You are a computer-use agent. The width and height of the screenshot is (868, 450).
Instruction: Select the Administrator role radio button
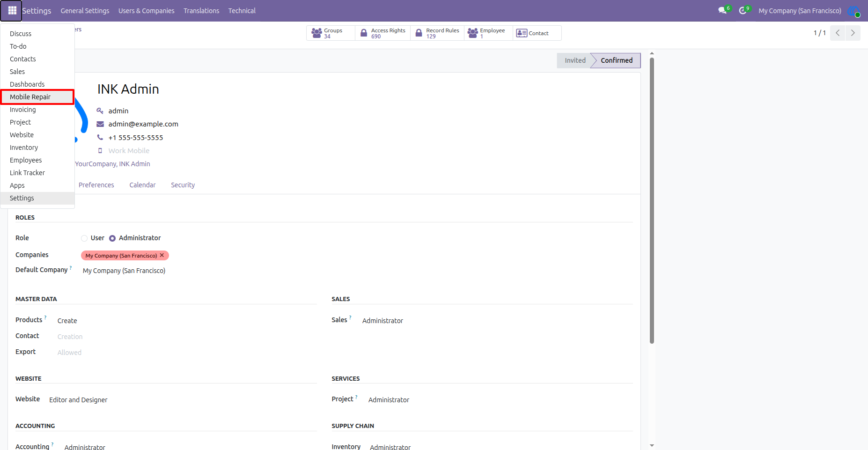pos(112,238)
